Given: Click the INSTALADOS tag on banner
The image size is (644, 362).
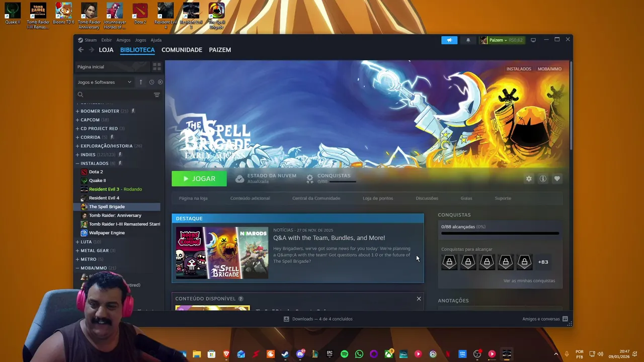Looking at the screenshot, I should coord(519,69).
